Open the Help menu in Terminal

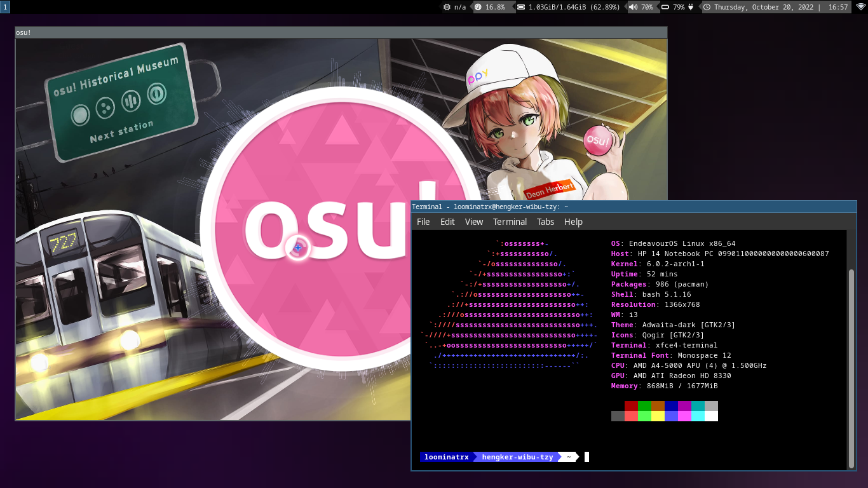573,222
